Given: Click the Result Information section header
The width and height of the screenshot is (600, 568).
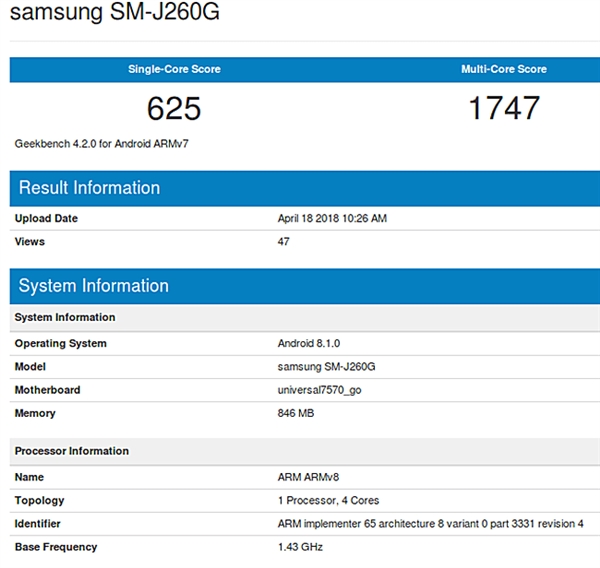Looking at the screenshot, I should pos(89,188).
